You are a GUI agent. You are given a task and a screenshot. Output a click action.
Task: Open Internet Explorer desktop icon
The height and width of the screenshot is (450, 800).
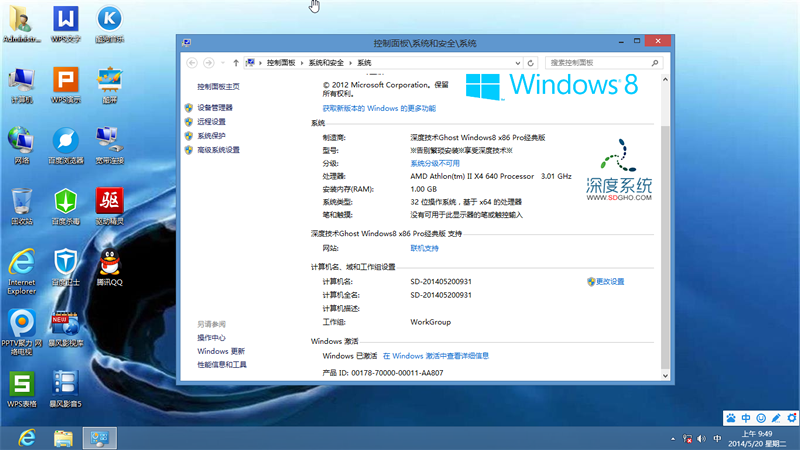[x=21, y=271]
